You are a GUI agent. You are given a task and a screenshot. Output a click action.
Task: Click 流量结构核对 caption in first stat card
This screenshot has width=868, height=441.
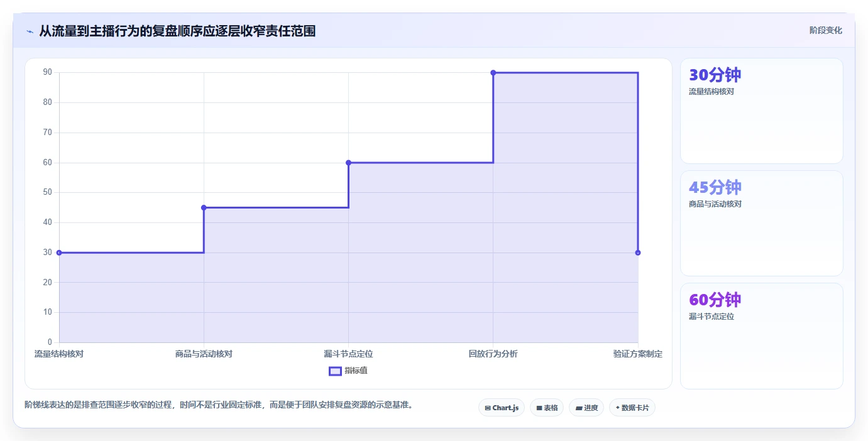[x=711, y=92]
